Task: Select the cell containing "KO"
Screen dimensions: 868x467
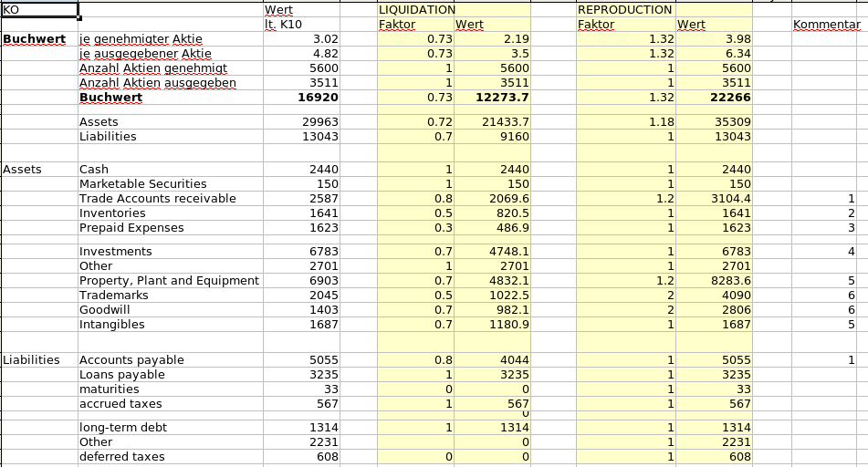Action: point(39,10)
